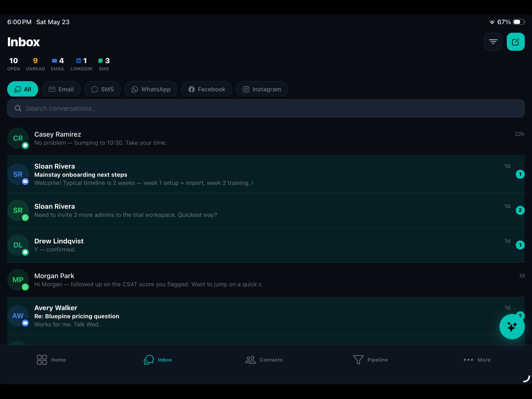The height and width of the screenshot is (399, 532).
Task: Click the 6:00 PM clock in status bar
Action: [x=19, y=22]
